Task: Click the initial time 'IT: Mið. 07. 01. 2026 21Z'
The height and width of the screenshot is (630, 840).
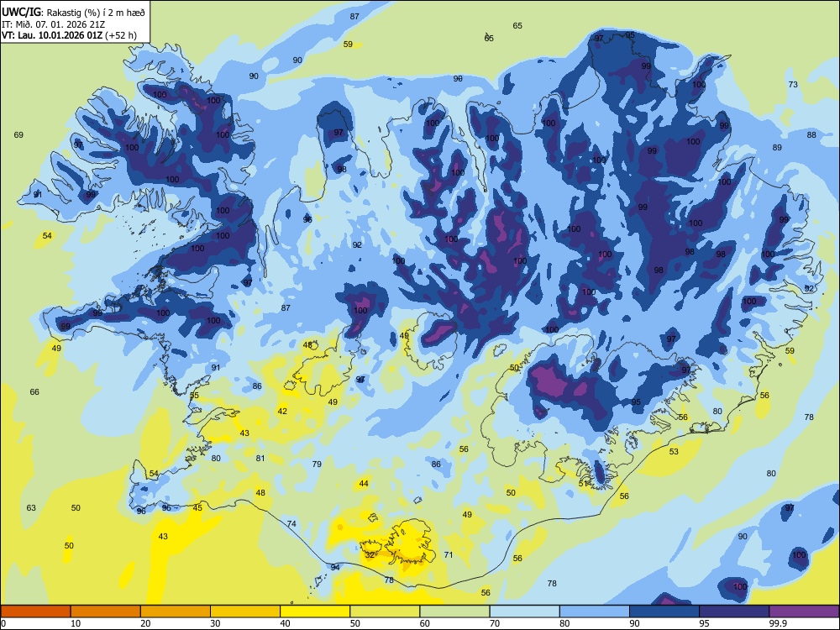Action: tap(53, 24)
